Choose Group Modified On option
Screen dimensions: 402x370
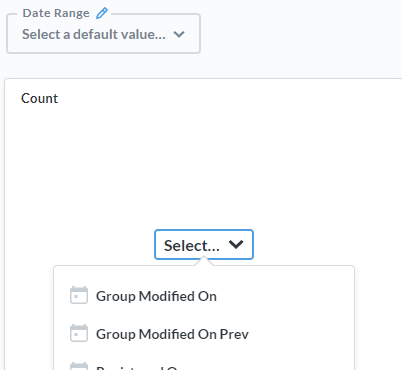coord(204,296)
